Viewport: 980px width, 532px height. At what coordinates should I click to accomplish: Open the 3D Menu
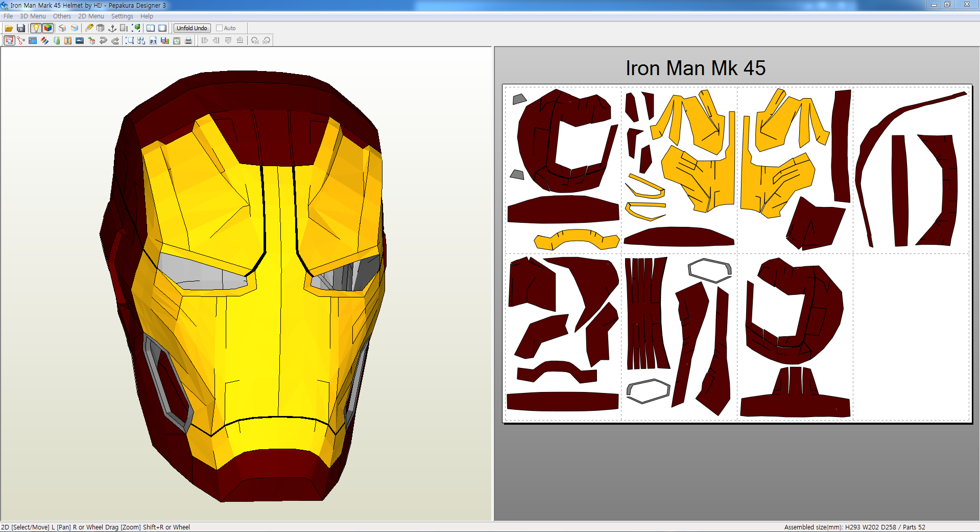click(x=33, y=16)
